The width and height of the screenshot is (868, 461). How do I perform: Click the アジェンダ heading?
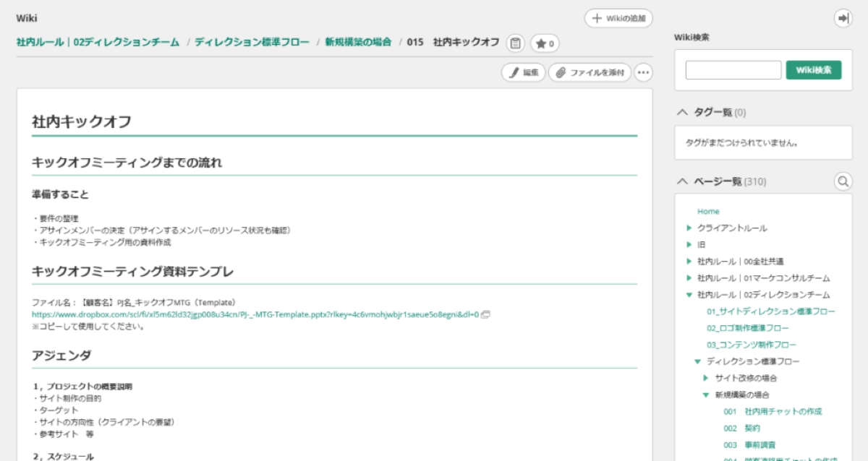[x=61, y=356]
